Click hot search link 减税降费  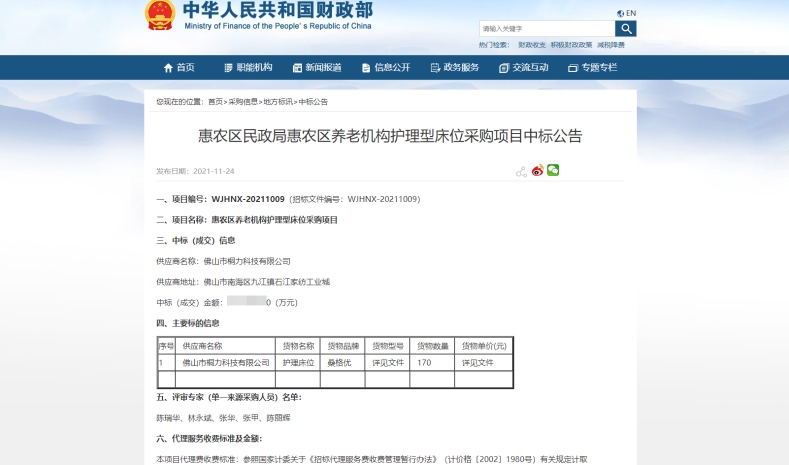click(x=611, y=45)
